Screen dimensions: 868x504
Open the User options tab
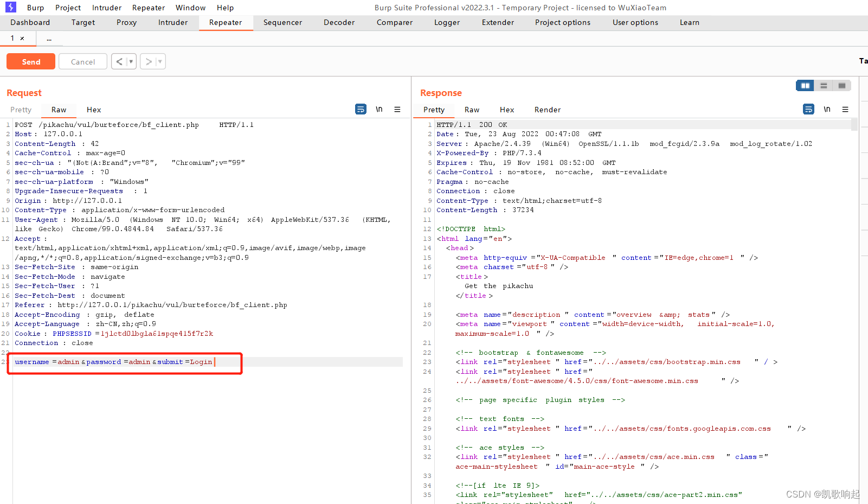pos(635,22)
